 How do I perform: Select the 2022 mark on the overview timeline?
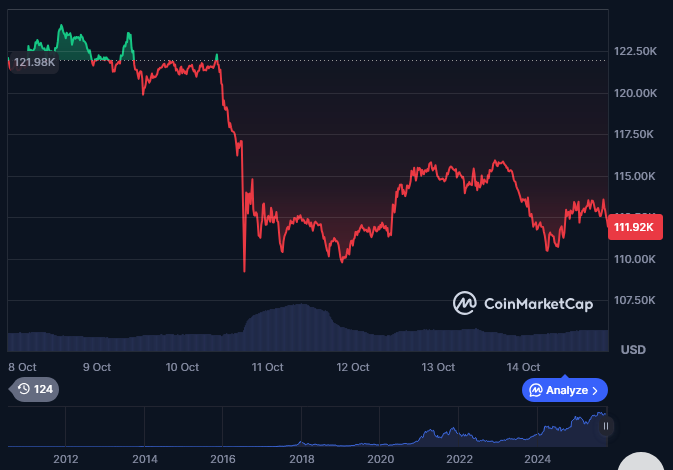click(x=459, y=459)
